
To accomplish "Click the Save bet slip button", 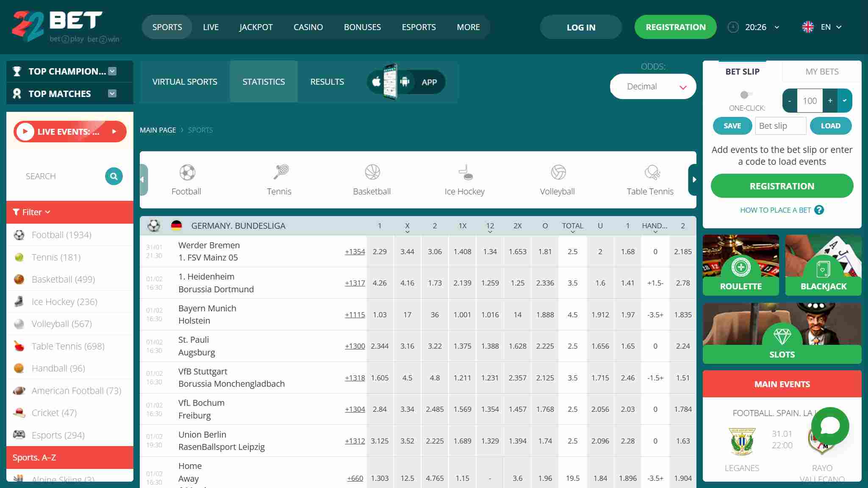I will [x=732, y=126].
